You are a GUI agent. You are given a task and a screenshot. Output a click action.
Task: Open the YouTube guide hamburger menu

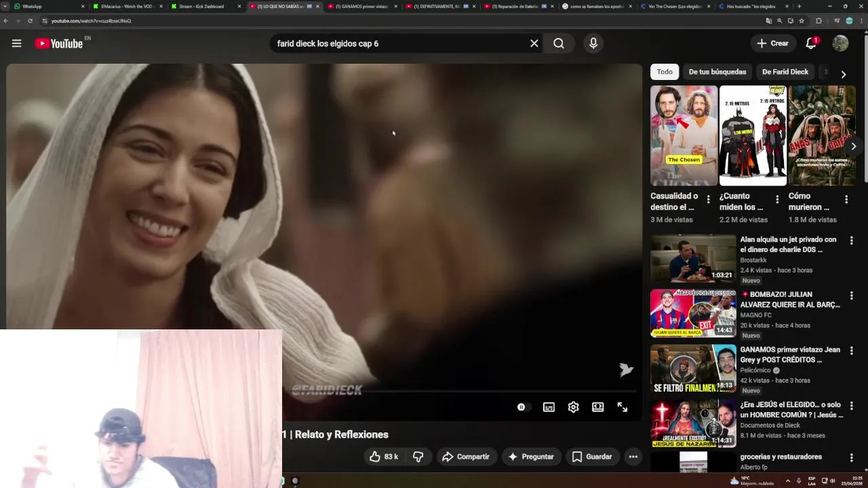(x=16, y=43)
